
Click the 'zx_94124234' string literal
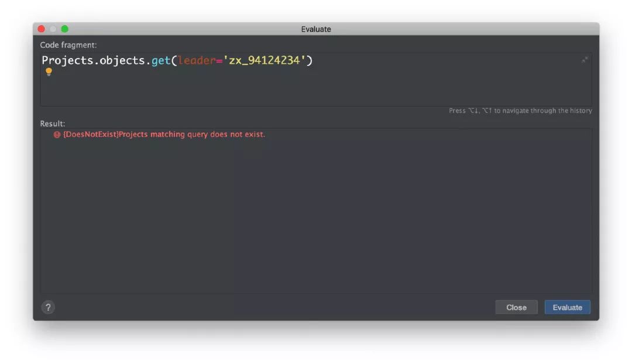(x=265, y=60)
